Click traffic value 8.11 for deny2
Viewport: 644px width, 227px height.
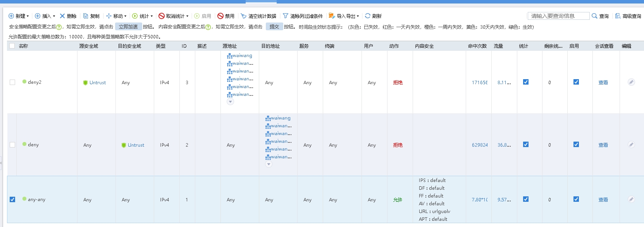click(x=504, y=83)
